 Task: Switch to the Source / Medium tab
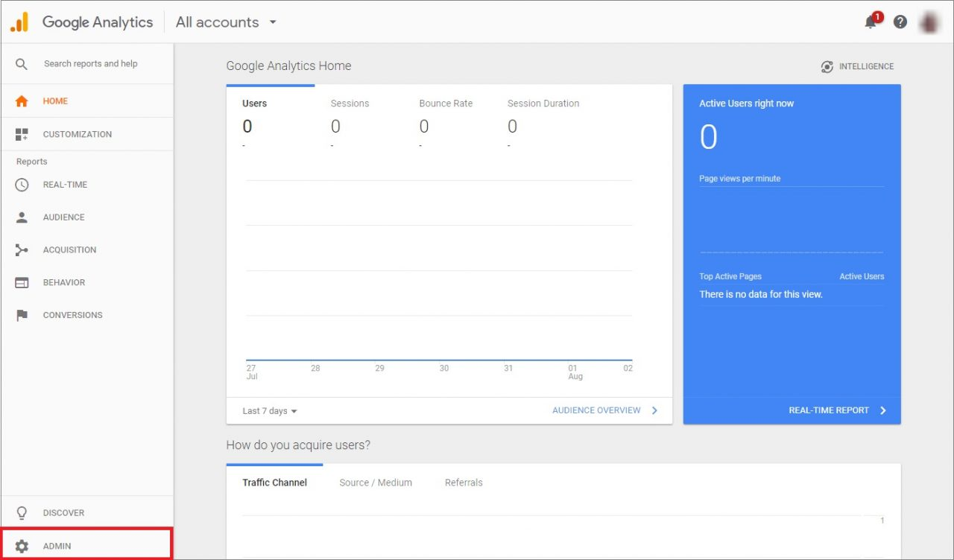[376, 483]
